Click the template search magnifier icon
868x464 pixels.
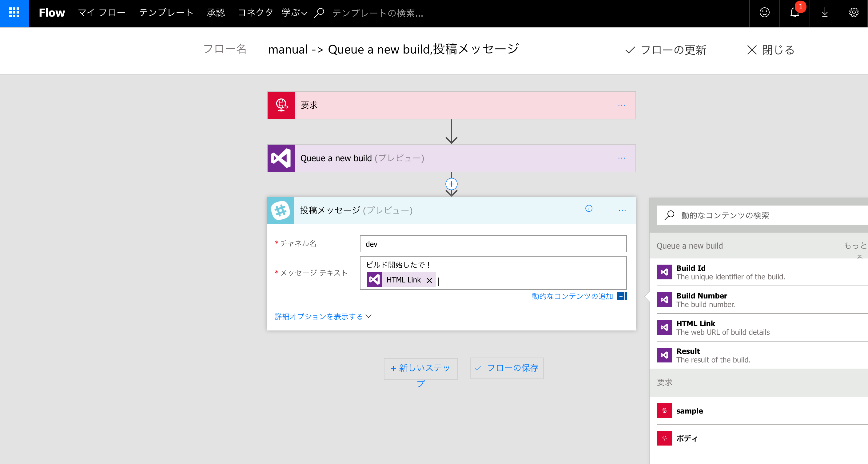click(x=319, y=13)
